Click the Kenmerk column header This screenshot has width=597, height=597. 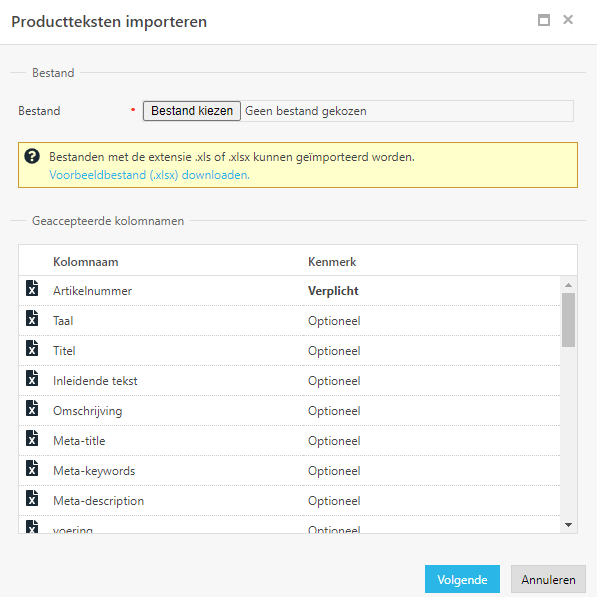pyautogui.click(x=332, y=262)
